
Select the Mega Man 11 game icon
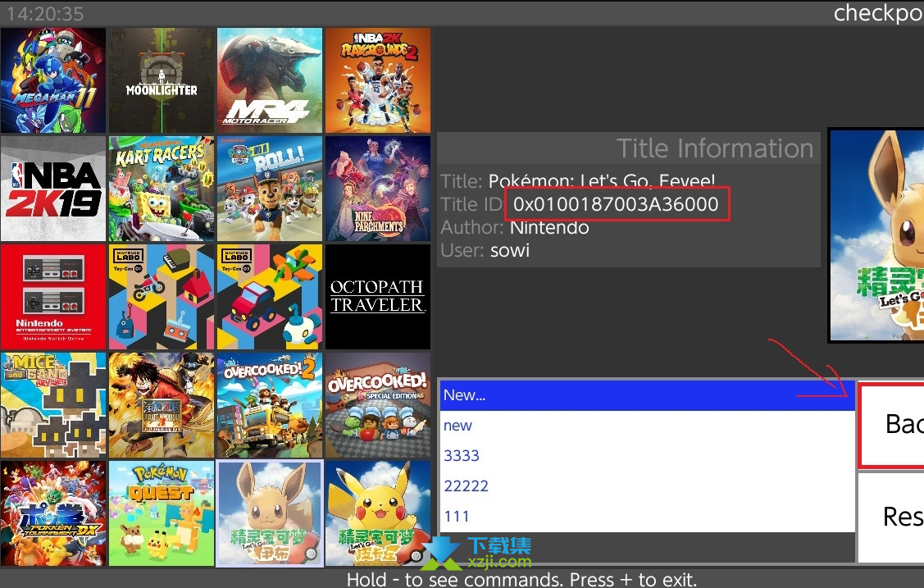coord(53,80)
